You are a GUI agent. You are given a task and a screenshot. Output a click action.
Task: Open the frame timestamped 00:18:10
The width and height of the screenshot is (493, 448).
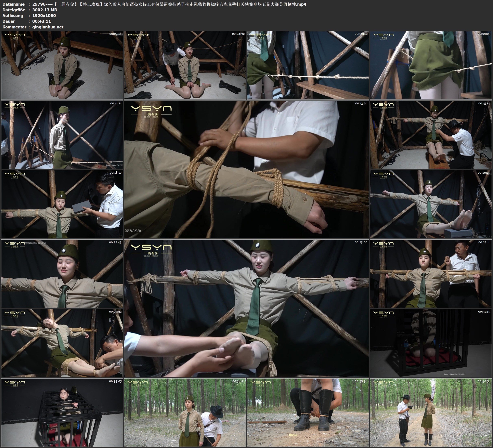point(62,204)
